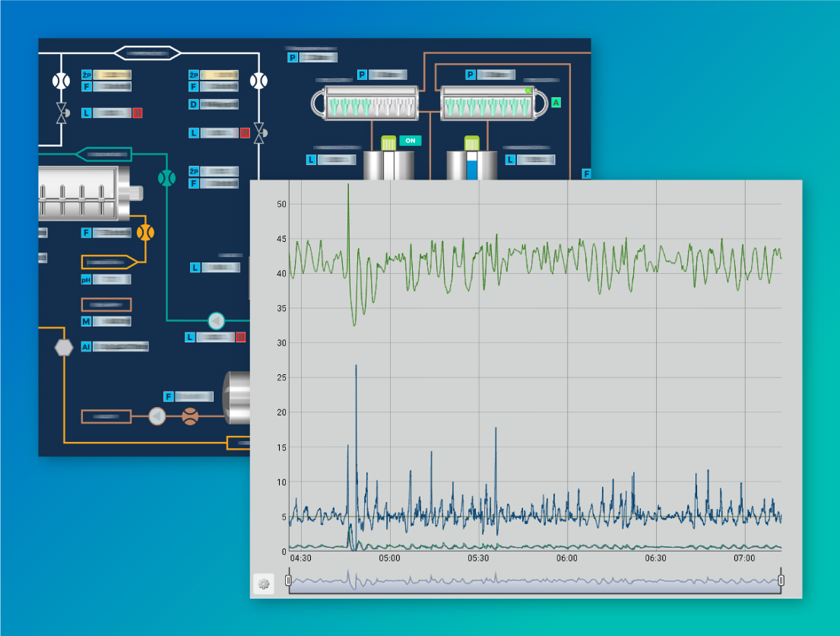Select the brown pump on bottom line

[x=157, y=416]
